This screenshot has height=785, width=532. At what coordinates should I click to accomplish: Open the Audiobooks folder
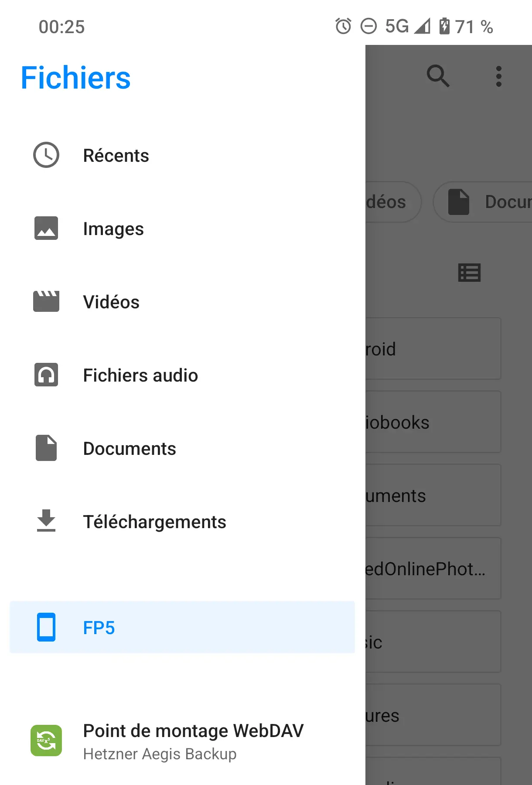pos(432,422)
